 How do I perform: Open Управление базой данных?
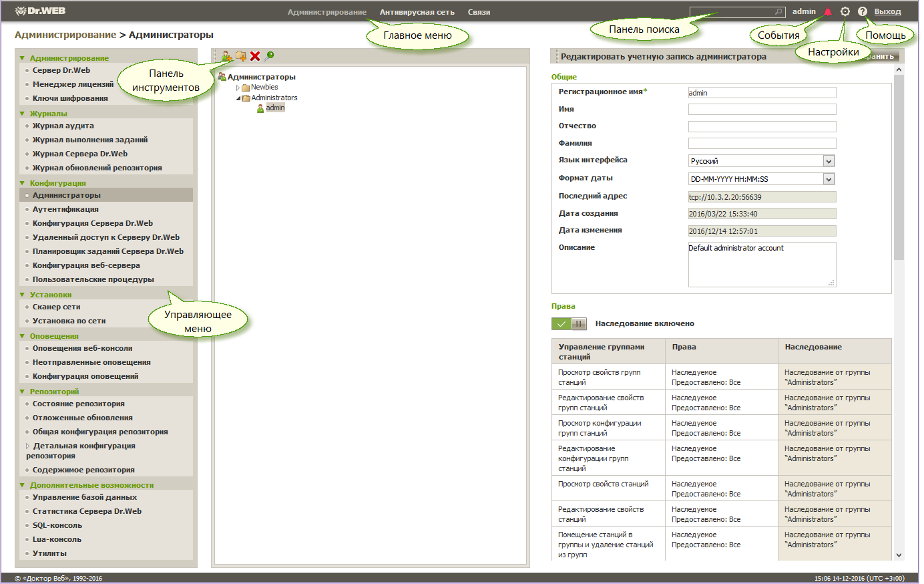[85, 497]
